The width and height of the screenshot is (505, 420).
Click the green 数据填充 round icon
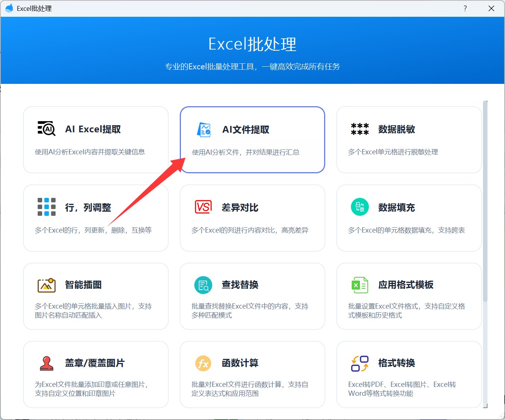click(x=360, y=207)
